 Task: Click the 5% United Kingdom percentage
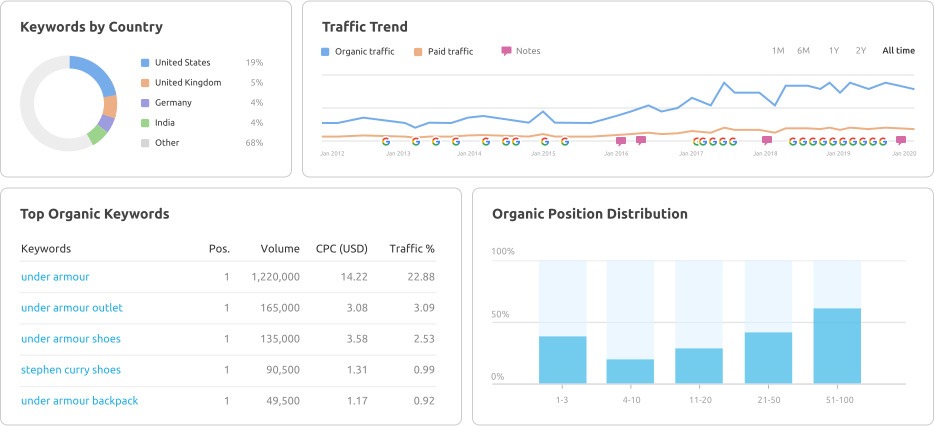(257, 83)
